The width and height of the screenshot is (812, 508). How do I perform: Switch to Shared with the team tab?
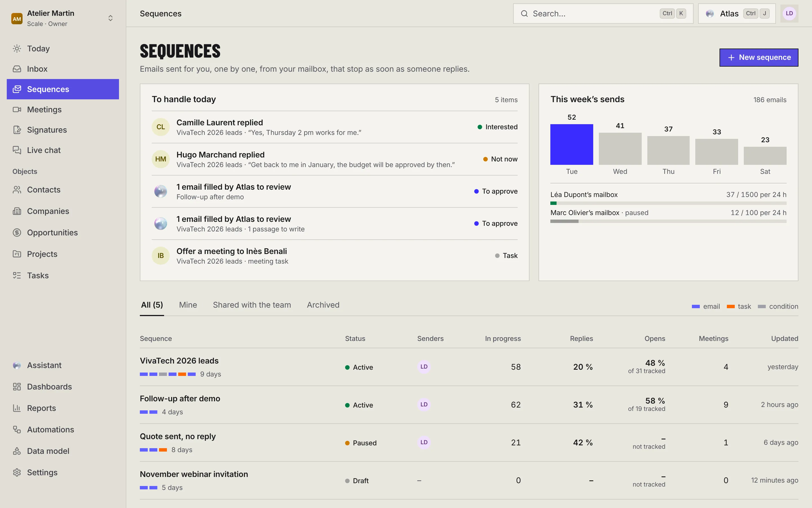252,305
